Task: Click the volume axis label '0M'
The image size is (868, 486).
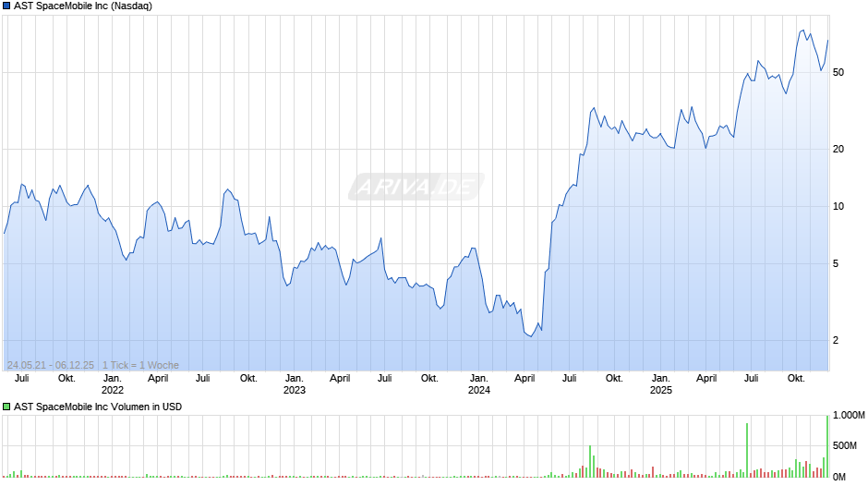Action: coord(839,477)
